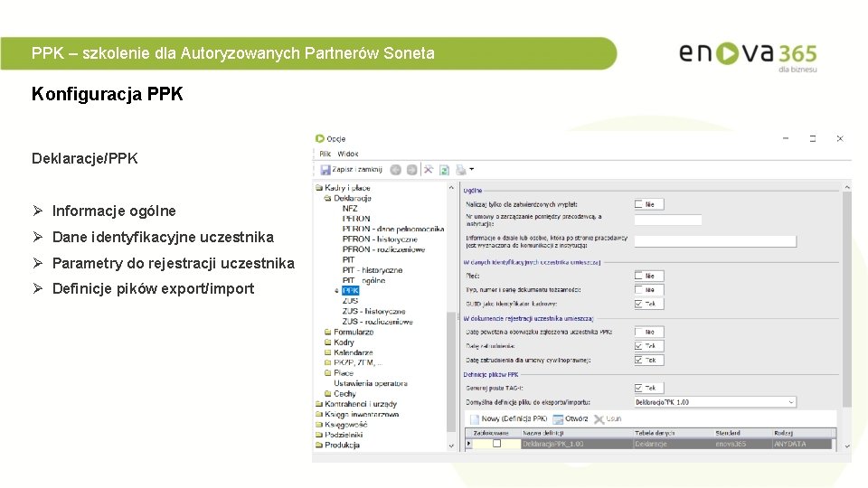Click Nowy (Definicja PPK) button
Image resolution: width=868 pixels, height=488 pixels.
(509, 418)
